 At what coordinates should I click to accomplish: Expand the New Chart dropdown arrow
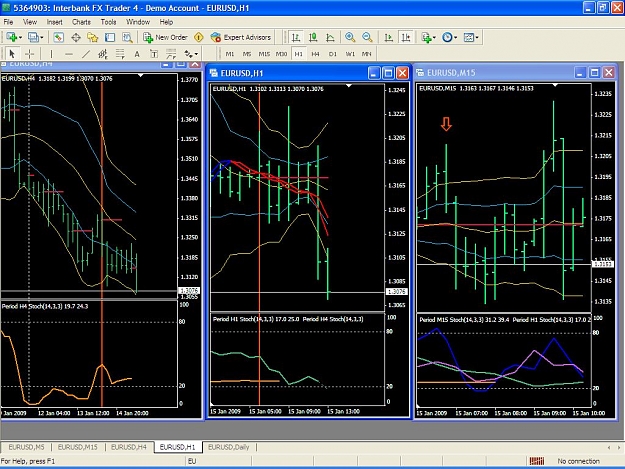(x=20, y=38)
